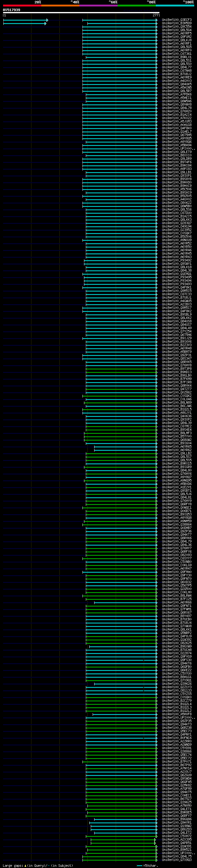This screenshot has width=197, height=868.
Task: Select the UniRef100_A7KX22 label
Action: [x=177, y=118]
